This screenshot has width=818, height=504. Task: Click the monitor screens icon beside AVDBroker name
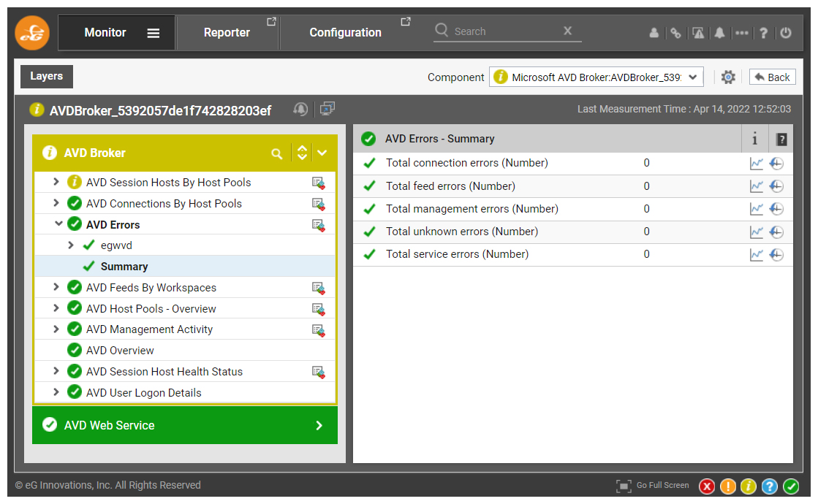[x=327, y=108]
